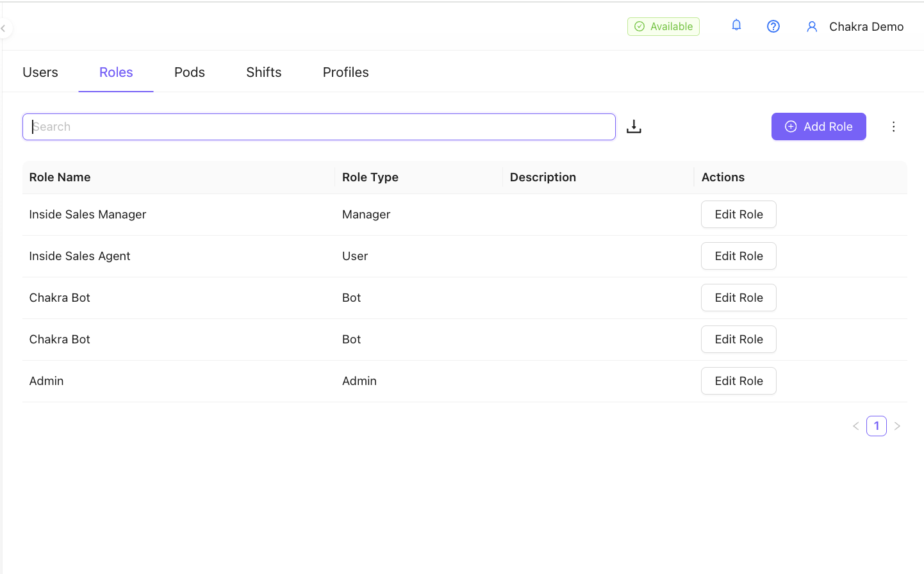This screenshot has width=924, height=574.
Task: Edit the Admin role
Action: tap(739, 381)
